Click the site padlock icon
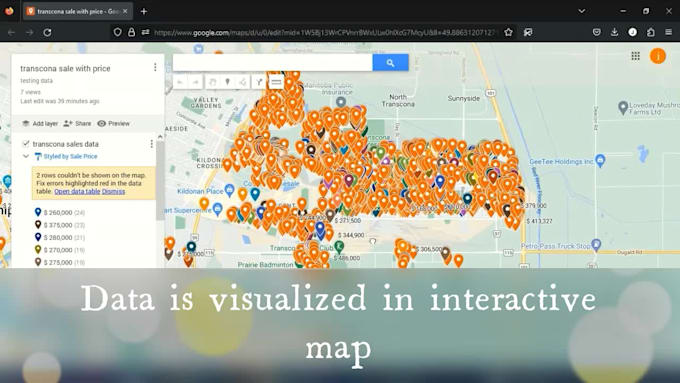 click(131, 32)
